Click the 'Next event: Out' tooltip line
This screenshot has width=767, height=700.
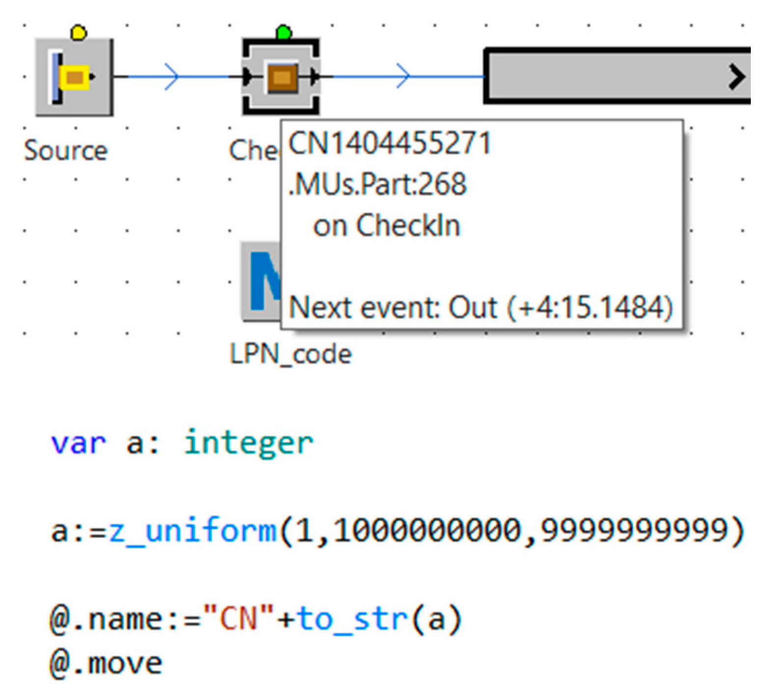480,308
